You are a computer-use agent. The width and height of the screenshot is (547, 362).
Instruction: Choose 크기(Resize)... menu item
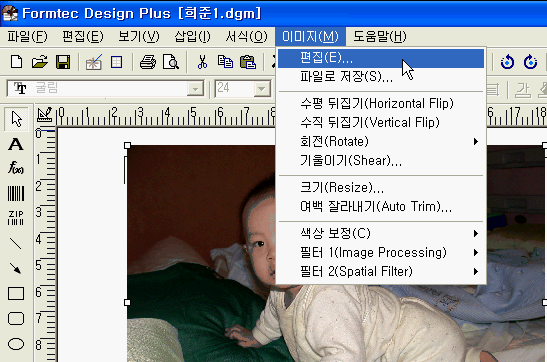[x=381, y=188]
